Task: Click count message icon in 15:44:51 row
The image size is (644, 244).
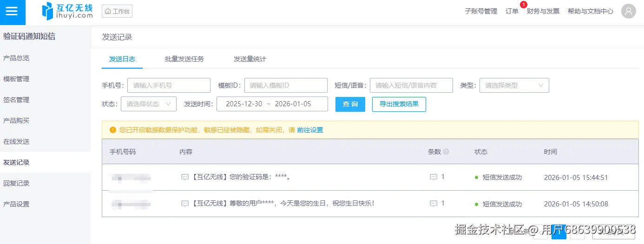Action: click(434, 177)
